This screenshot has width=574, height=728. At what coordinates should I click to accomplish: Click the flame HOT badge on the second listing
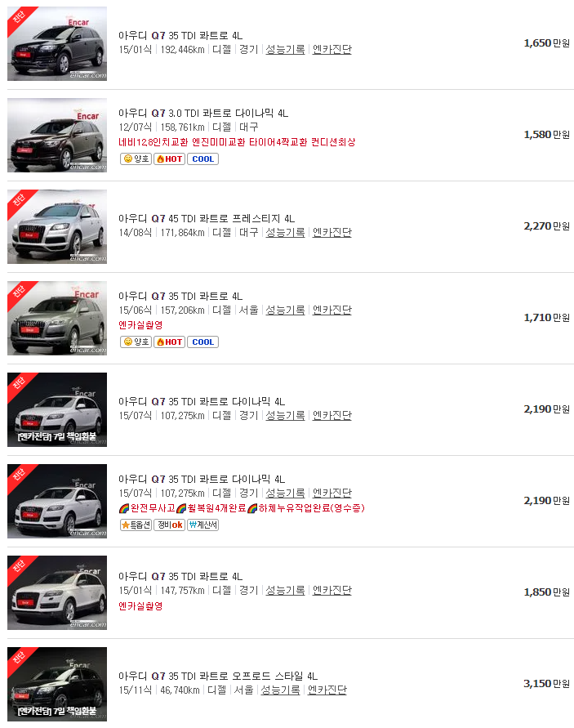(169, 159)
